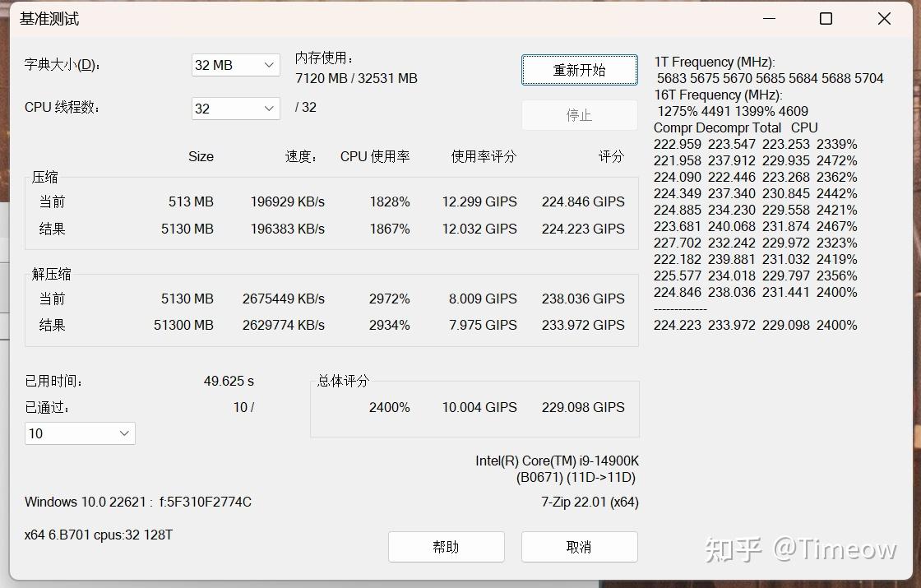The height and width of the screenshot is (588, 921).
Task: Click the decompression speed 2675449 KB/s
Action: point(283,299)
